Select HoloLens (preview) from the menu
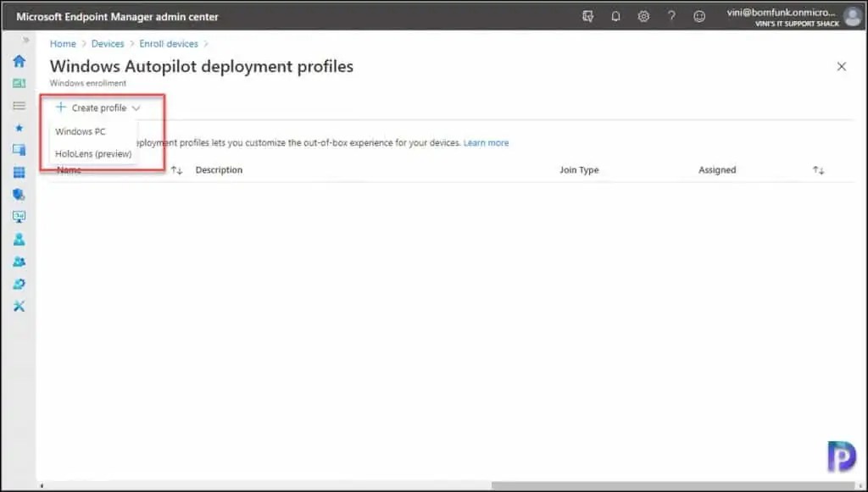 92,154
